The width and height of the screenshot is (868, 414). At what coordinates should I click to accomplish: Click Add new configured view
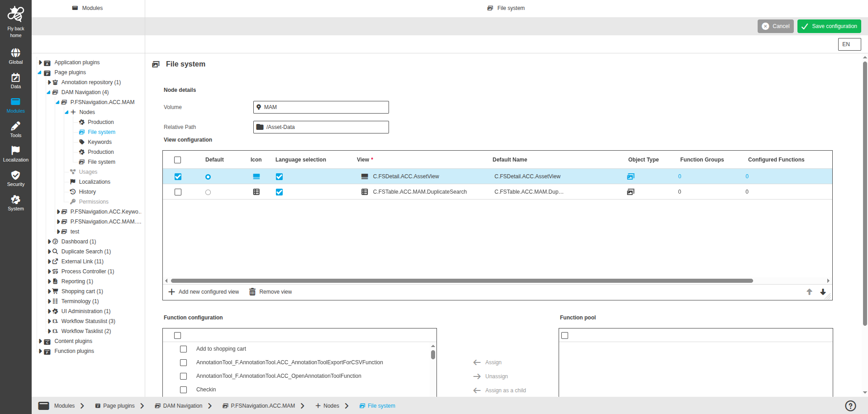tap(204, 292)
